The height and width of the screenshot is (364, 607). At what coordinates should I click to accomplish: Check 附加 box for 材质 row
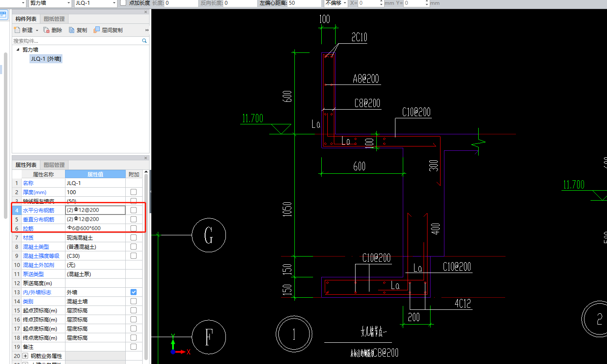[134, 237]
